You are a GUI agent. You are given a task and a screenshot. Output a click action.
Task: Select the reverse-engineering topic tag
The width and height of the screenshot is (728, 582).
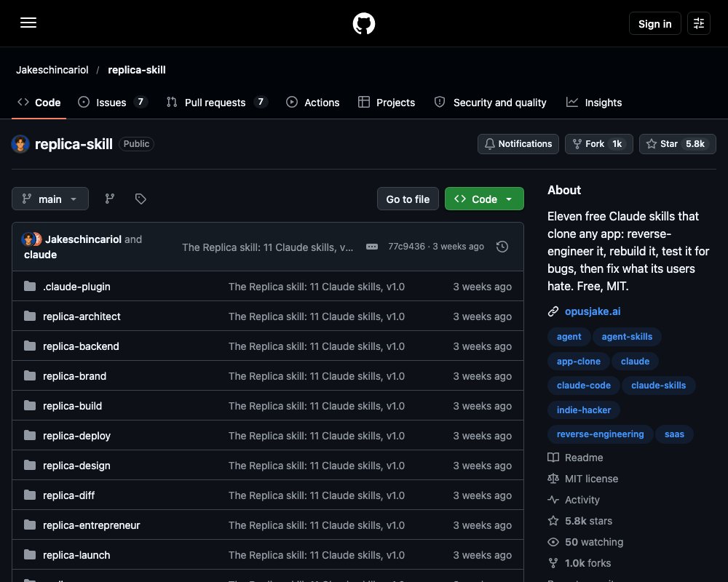(x=601, y=434)
